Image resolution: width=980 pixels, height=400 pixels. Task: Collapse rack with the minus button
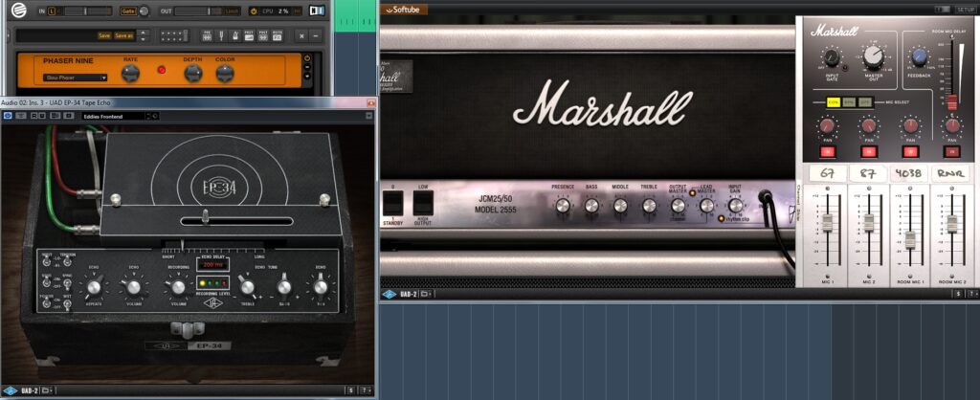tap(316, 35)
